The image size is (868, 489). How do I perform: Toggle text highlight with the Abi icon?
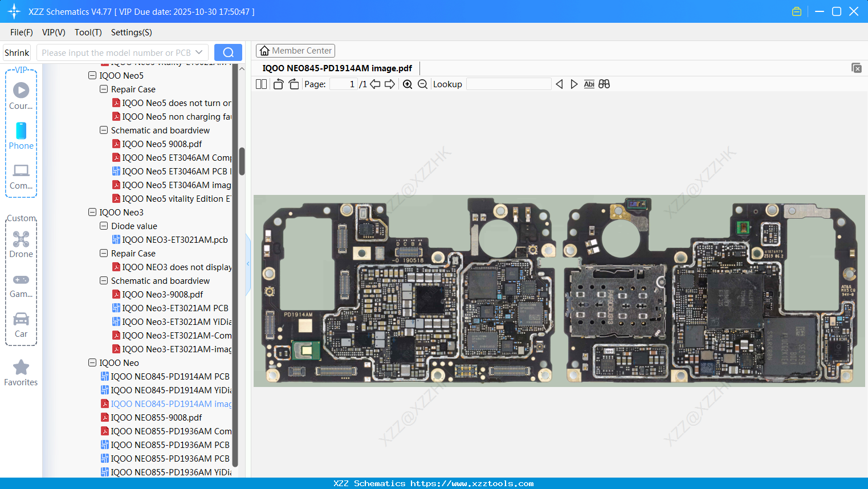click(x=589, y=84)
